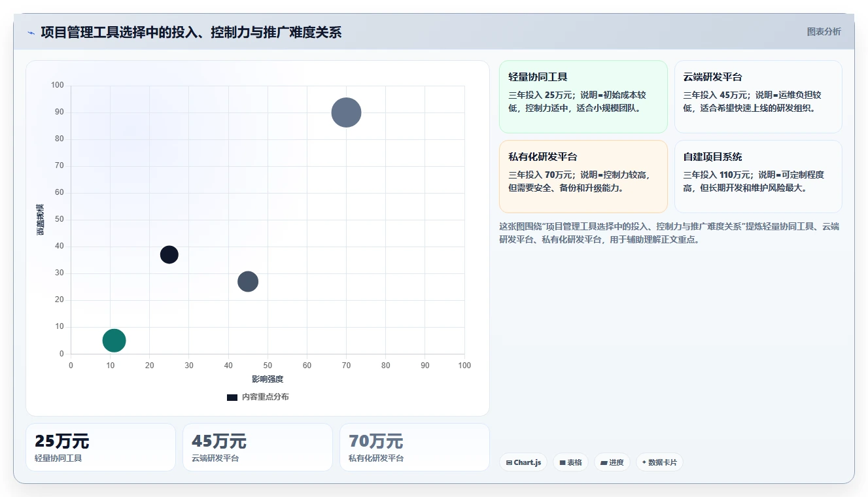
Task: Click the 45万元 stat card
Action: 258,447
